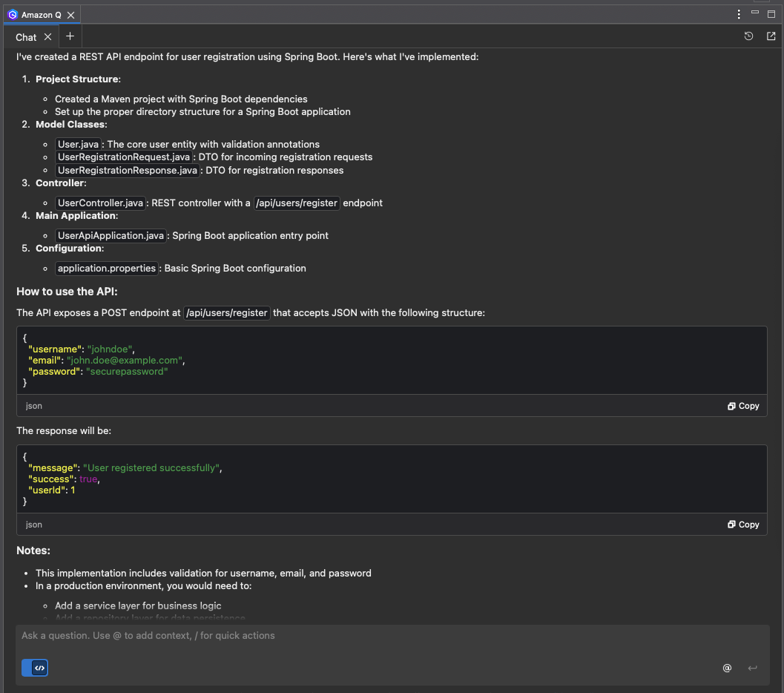The image size is (784, 693).
Task: Open the chat history icon
Action: pyautogui.click(x=748, y=36)
